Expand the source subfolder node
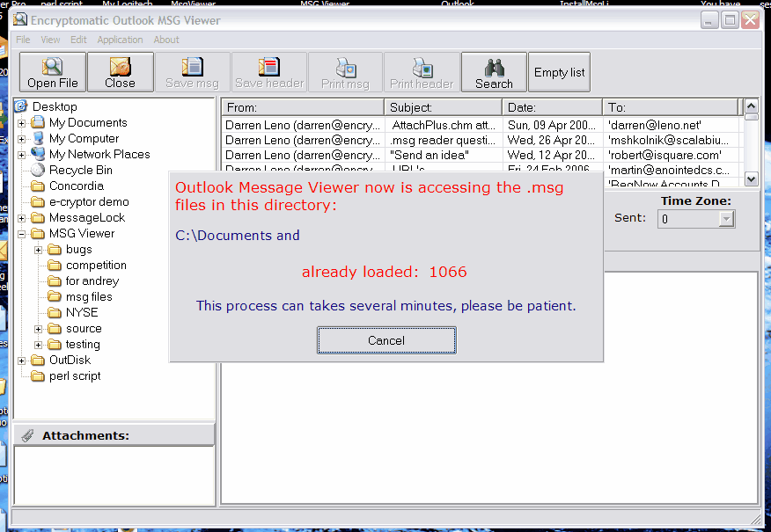Viewport: 771px width, 532px height. [39, 329]
